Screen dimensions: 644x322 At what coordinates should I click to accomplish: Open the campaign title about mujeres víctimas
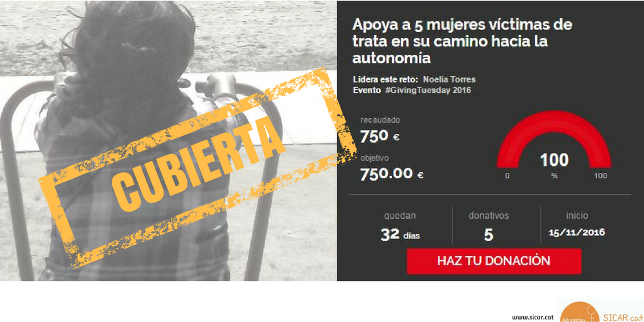462,42
